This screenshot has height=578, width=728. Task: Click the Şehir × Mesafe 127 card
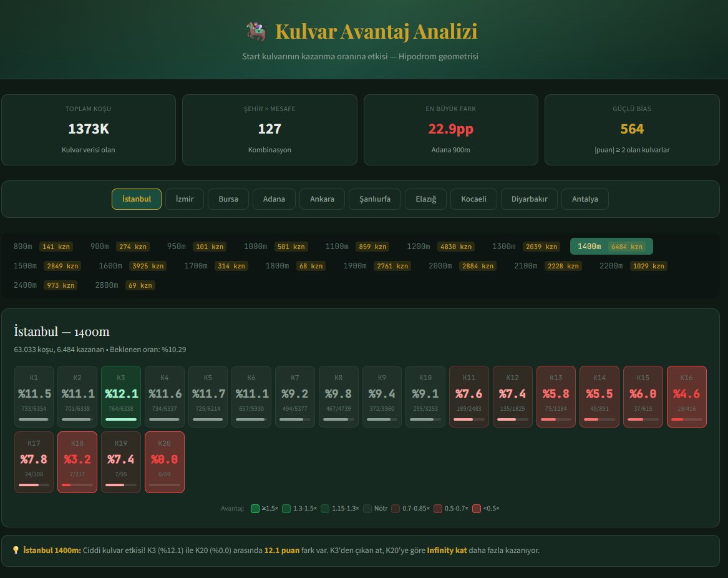pos(269,130)
